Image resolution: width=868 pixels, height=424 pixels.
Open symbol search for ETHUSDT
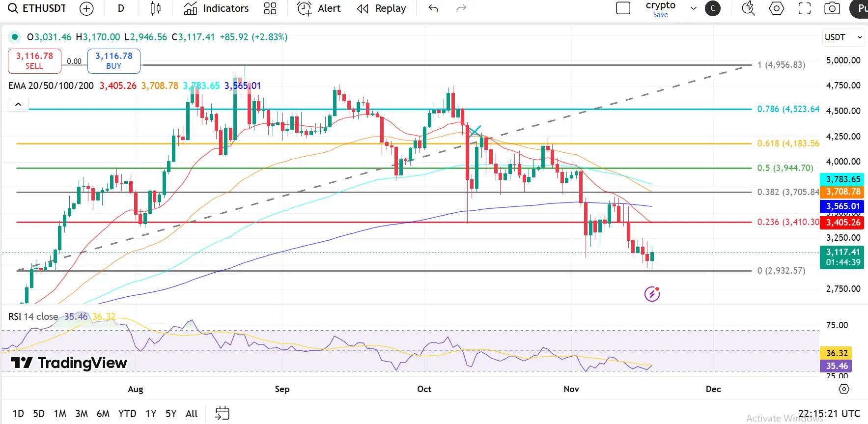37,8
